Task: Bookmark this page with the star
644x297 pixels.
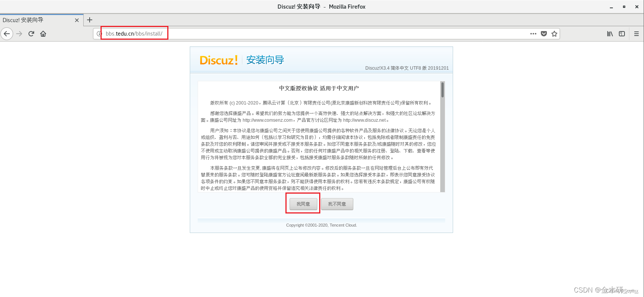Action: (554, 34)
